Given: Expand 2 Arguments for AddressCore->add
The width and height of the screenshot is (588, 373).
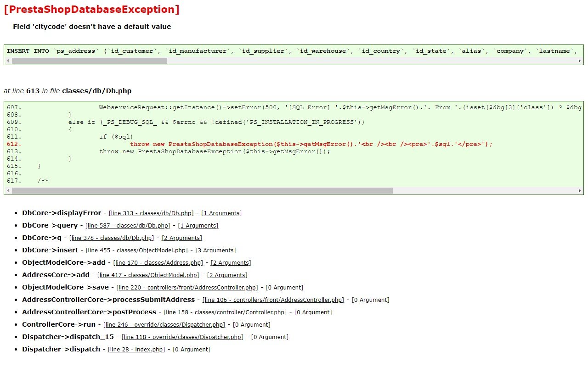Looking at the screenshot, I should click(227, 275).
